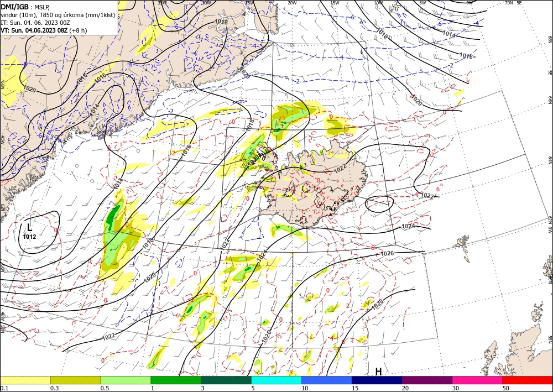
Task: Click the olive legend color swatch
Action: (75, 380)
